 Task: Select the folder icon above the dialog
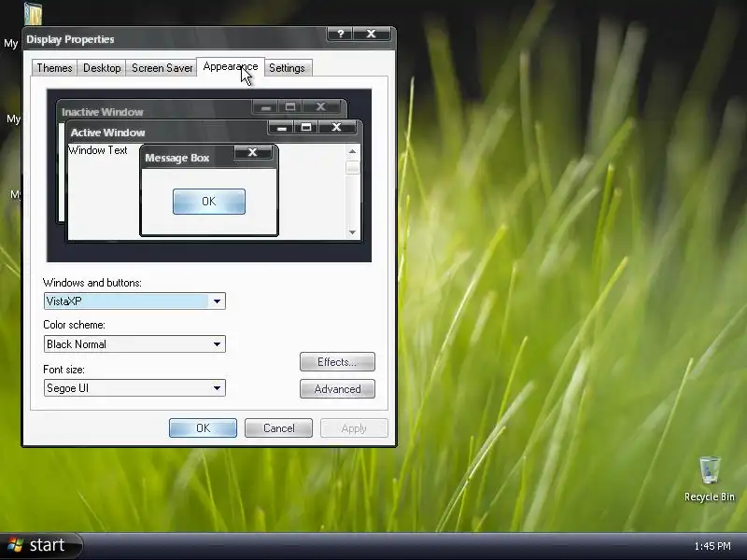pos(33,13)
